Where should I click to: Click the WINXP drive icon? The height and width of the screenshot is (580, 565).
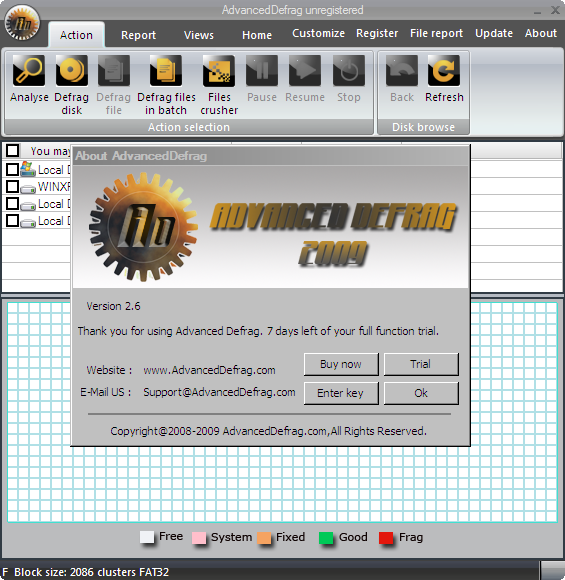(28, 189)
